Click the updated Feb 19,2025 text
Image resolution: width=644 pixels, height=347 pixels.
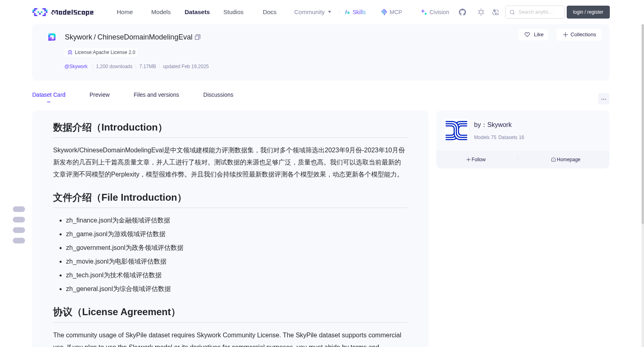click(186, 66)
